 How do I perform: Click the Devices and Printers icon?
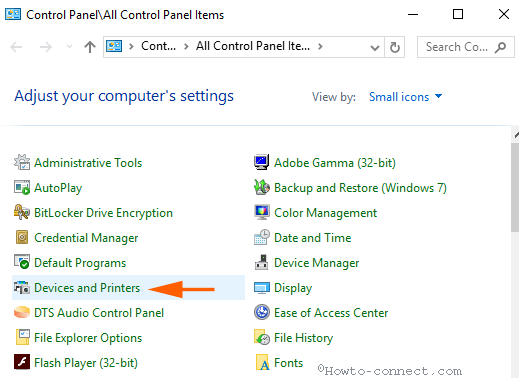coord(22,287)
